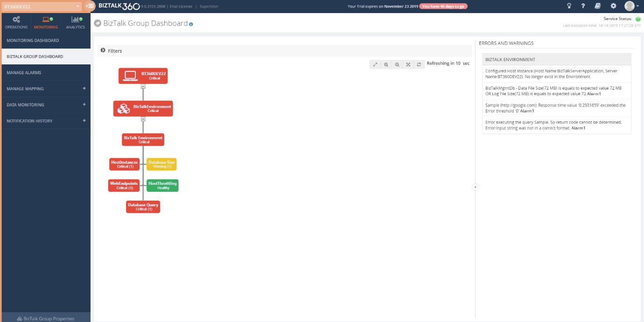Click the SuperUser label in header
Image resolution: width=644 pixels, height=322 pixels.
pyautogui.click(x=209, y=7)
